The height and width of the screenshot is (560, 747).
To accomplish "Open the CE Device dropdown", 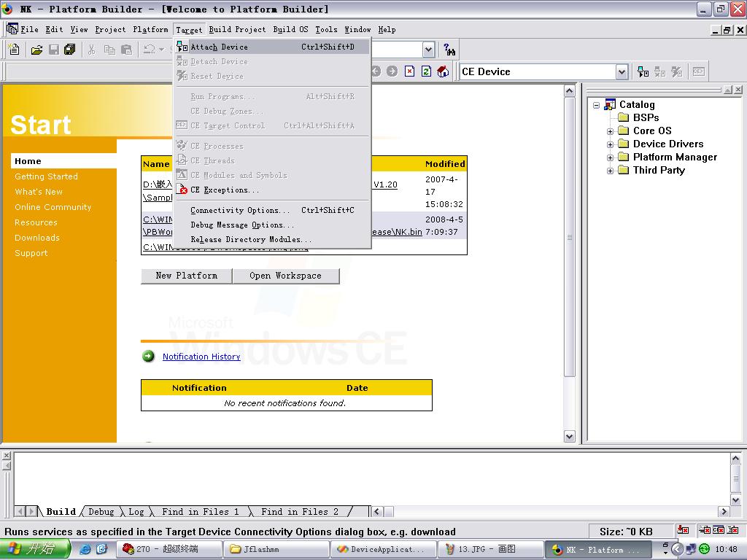I will pos(622,72).
